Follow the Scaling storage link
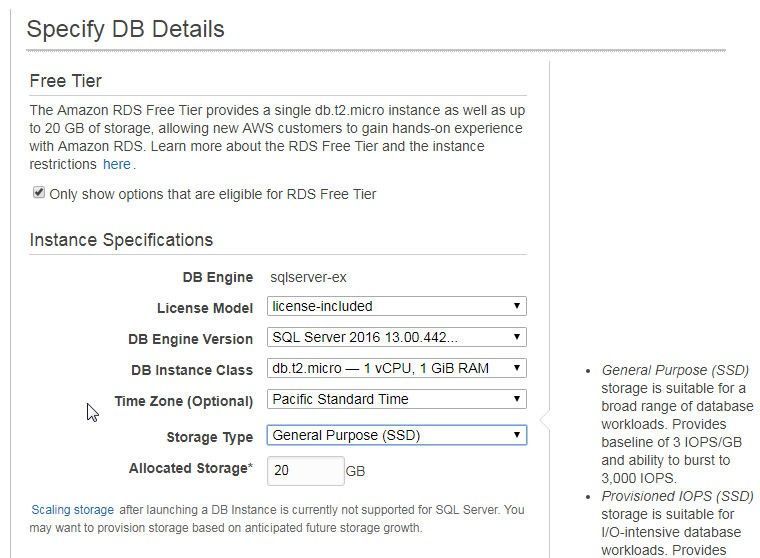This screenshot has height=558, width=760. click(x=73, y=510)
